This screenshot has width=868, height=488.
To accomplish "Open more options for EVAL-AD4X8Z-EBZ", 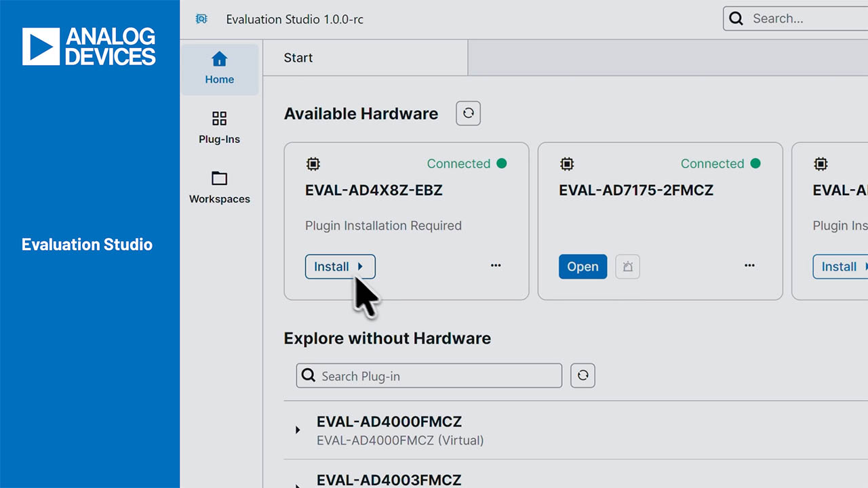I will click(496, 266).
